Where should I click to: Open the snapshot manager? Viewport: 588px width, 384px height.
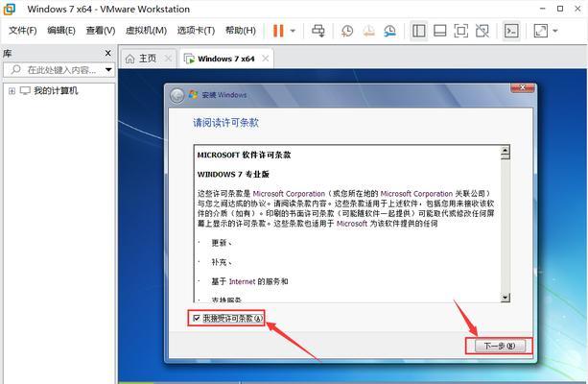click(390, 31)
